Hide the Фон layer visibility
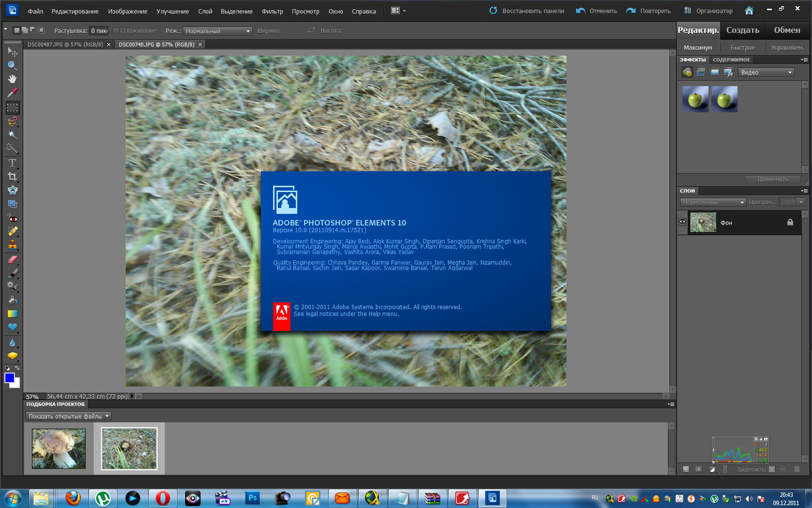The width and height of the screenshot is (812, 508). pyautogui.click(x=682, y=222)
